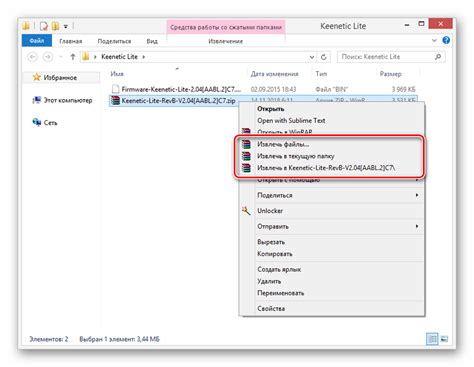Click the refresh icon next to address bar

pyautogui.click(x=323, y=57)
